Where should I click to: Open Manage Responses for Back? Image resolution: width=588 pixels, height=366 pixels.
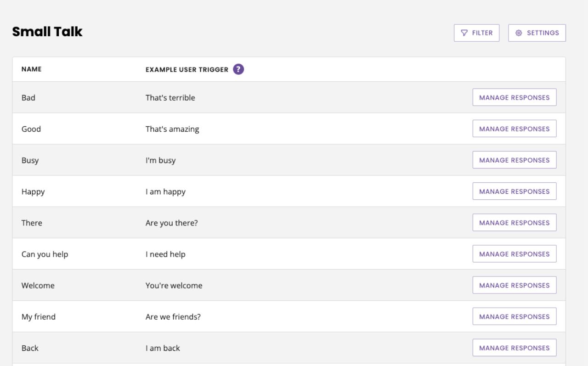(x=514, y=348)
